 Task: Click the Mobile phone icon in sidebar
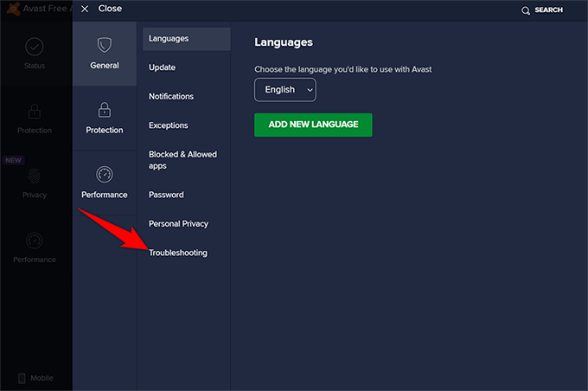tap(22, 378)
